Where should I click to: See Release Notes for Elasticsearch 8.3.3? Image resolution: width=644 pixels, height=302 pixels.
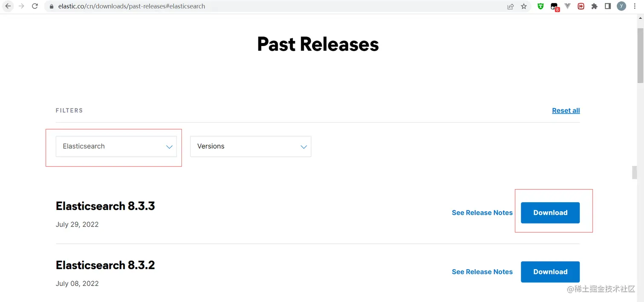pyautogui.click(x=482, y=213)
